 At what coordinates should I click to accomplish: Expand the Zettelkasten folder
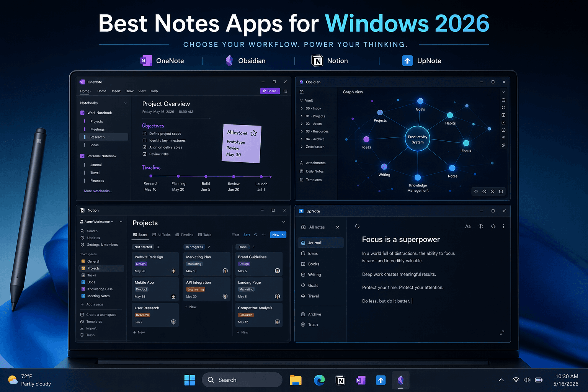tap(302, 147)
